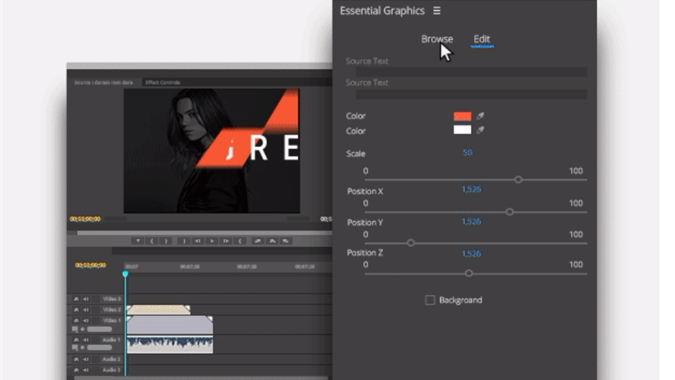Select the Audio 3 track label
This screenshot has height=380, width=675.
coord(111,370)
